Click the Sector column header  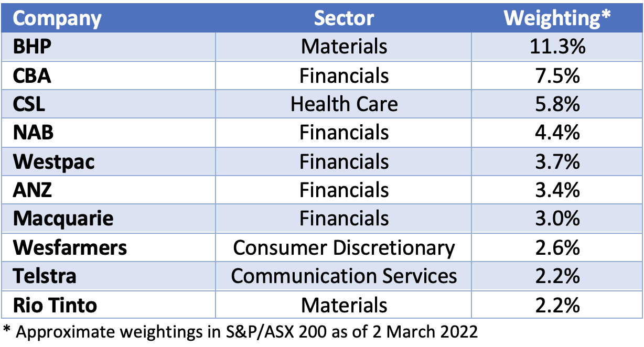click(344, 18)
